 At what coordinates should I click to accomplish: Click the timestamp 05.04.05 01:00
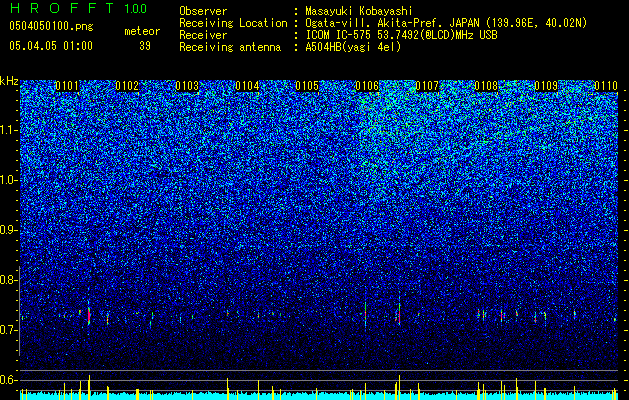click(x=51, y=46)
